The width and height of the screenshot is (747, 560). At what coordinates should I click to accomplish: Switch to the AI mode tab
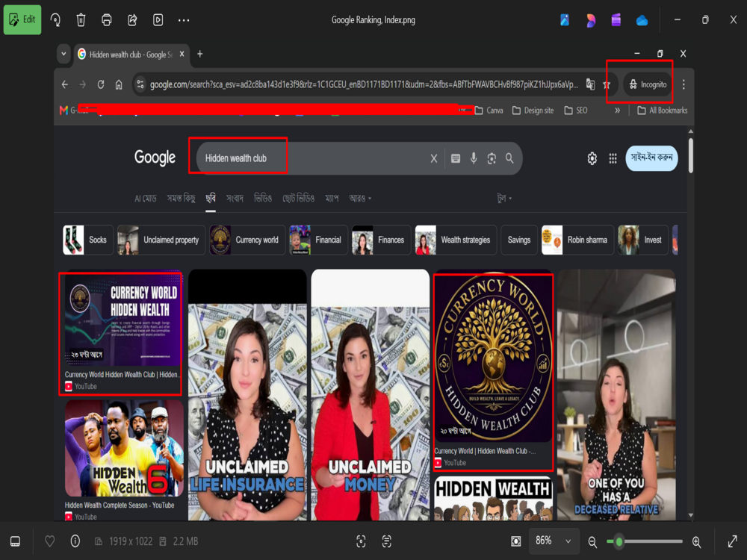(146, 198)
